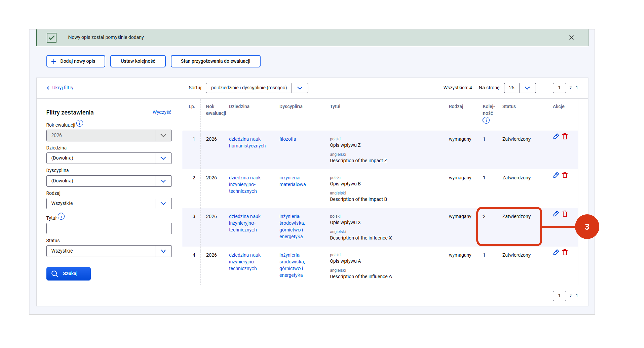Dismiss the success notification banner
Screen dimensions: 644x348
tap(571, 37)
